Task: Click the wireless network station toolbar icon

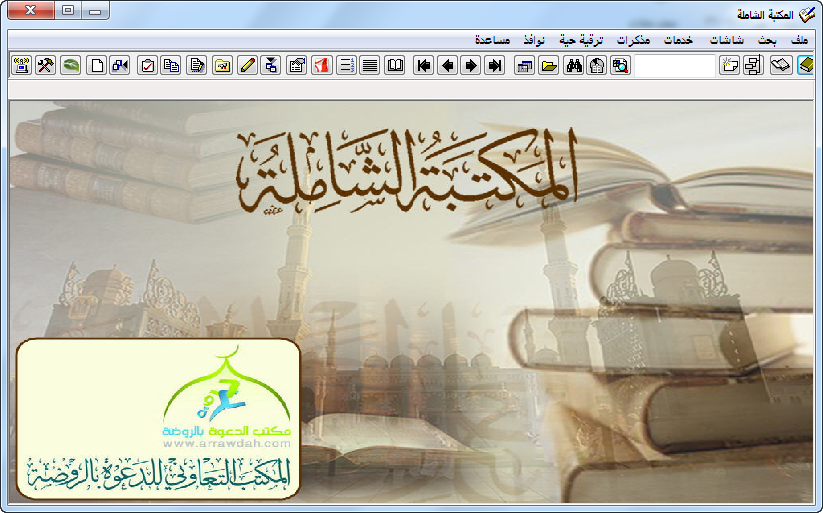Action: [22, 66]
